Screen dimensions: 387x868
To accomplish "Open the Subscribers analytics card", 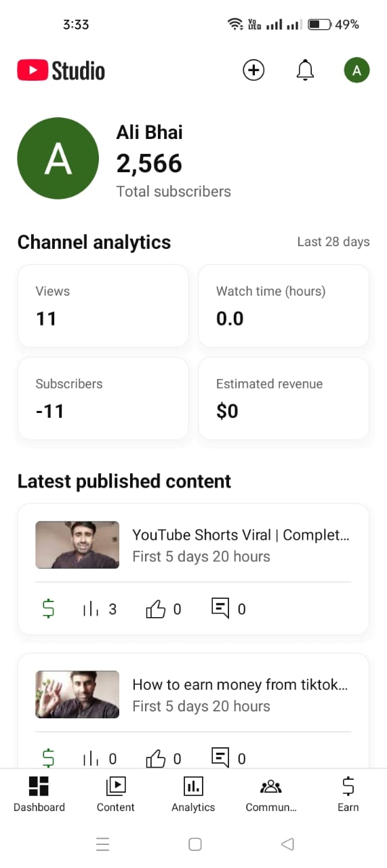I will tap(103, 399).
